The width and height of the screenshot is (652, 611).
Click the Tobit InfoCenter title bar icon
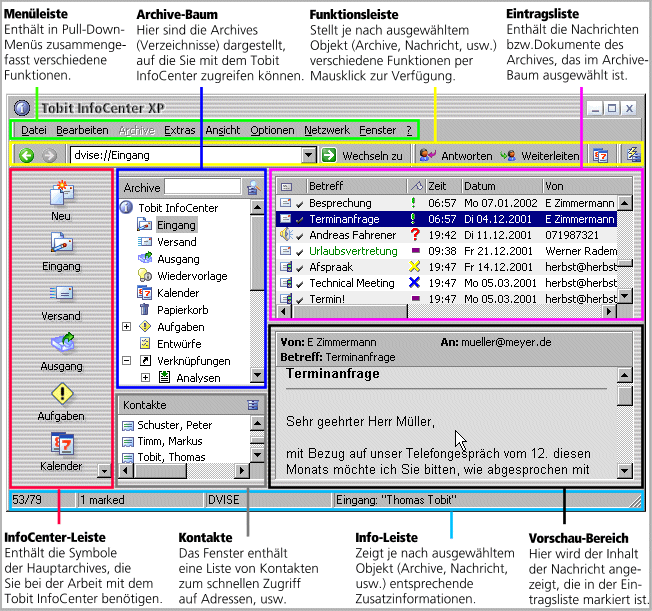coord(22,108)
